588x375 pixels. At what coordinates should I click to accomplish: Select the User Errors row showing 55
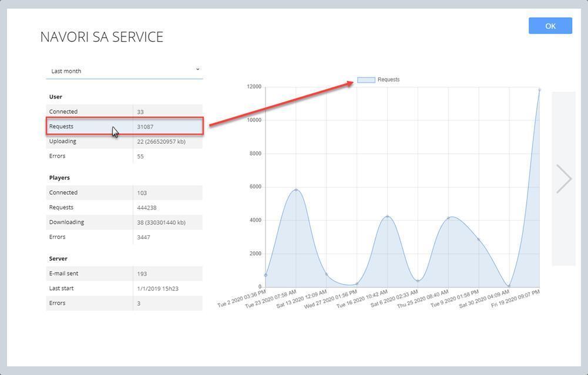point(125,156)
